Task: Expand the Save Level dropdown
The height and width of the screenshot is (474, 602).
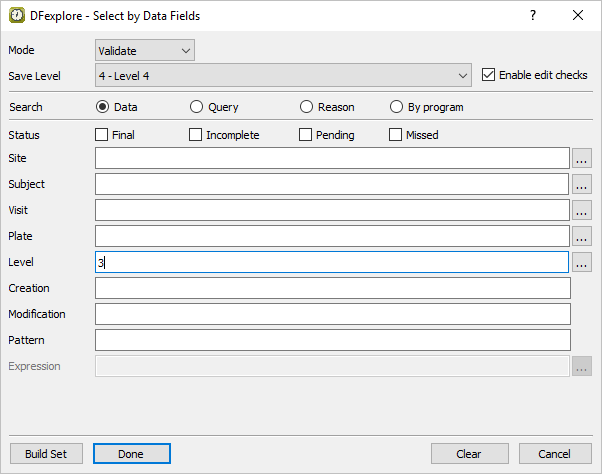Action: coord(283,75)
